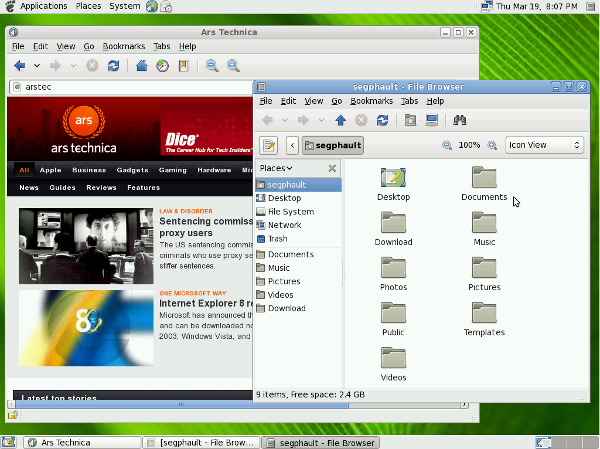The height and width of the screenshot is (449, 600).
Task: Switch to Ars Technica in the bottom taskbar
Action: pos(82,443)
